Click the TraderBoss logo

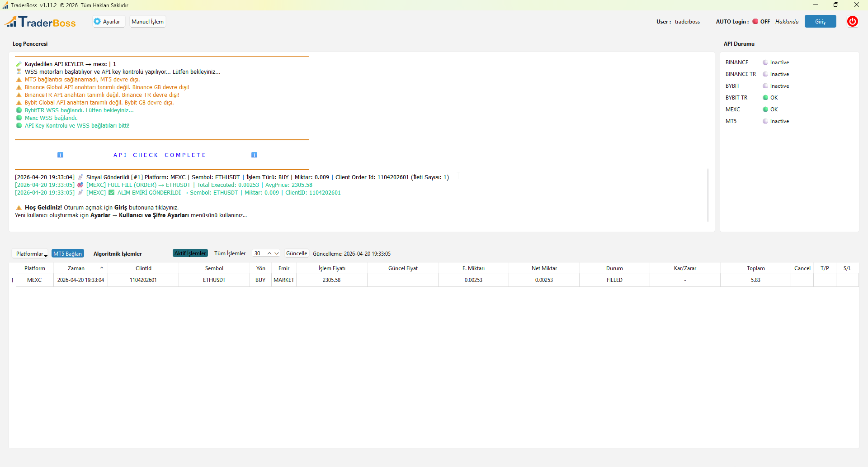pos(40,22)
